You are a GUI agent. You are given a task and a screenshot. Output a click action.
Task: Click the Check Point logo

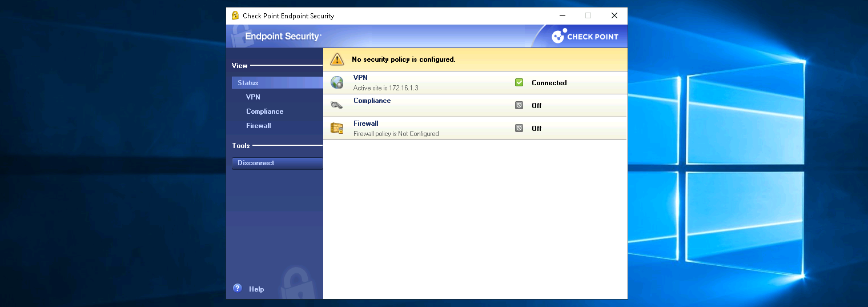[585, 37]
